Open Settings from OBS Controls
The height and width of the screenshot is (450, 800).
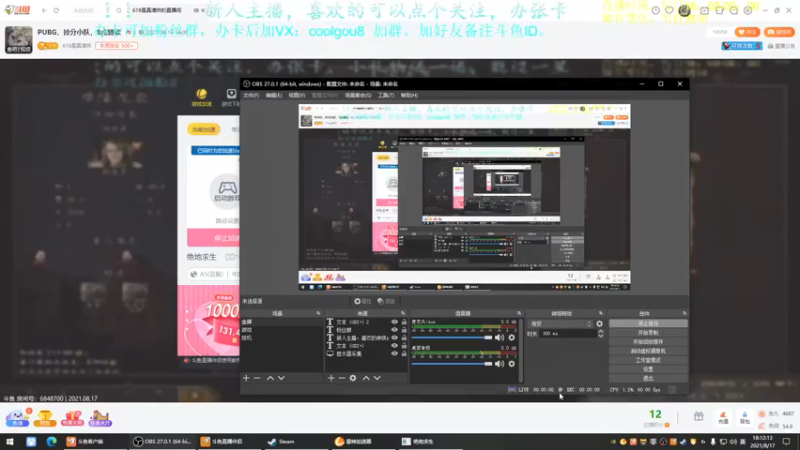(648, 369)
